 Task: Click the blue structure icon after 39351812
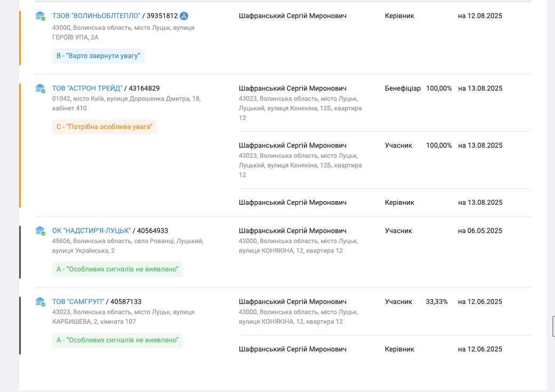pos(184,16)
